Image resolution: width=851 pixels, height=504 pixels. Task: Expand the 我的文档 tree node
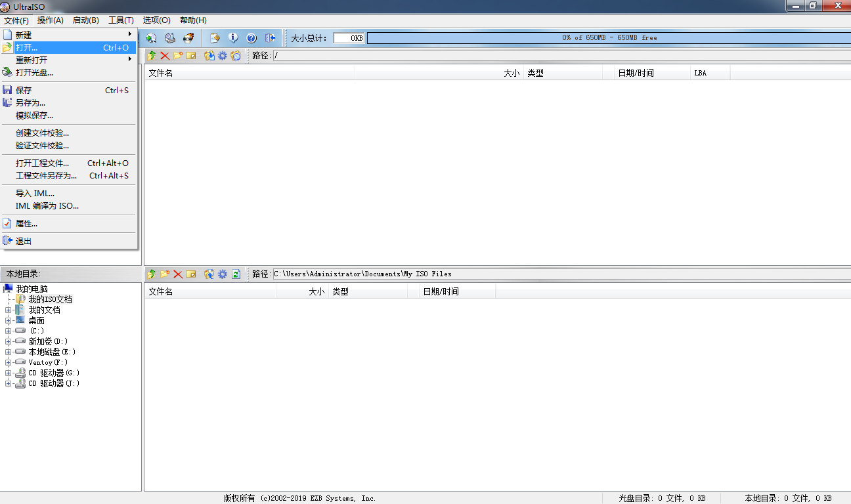coord(8,310)
